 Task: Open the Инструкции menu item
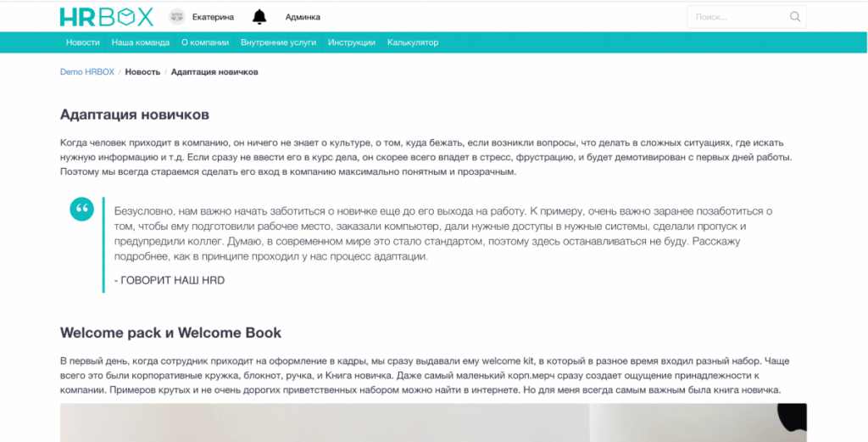[x=352, y=42]
